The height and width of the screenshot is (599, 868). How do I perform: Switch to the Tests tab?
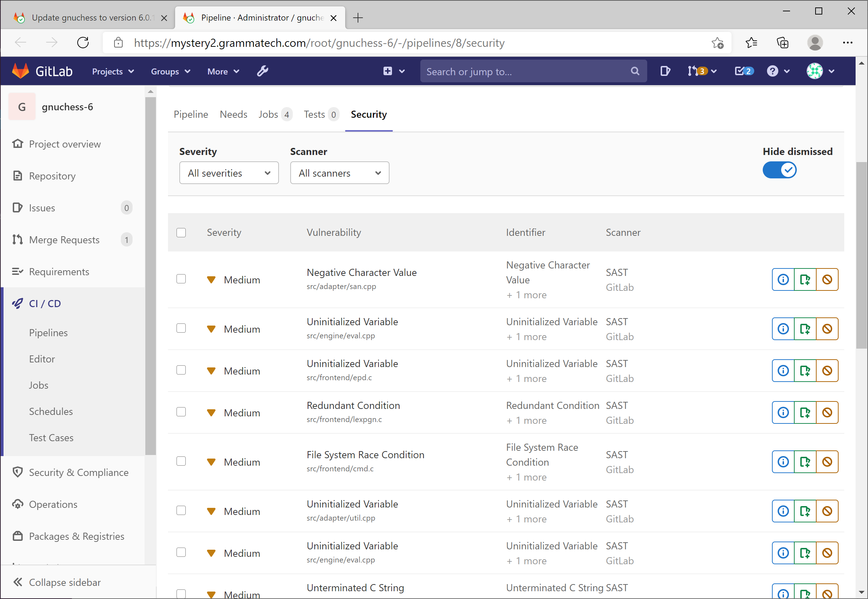[321, 115]
